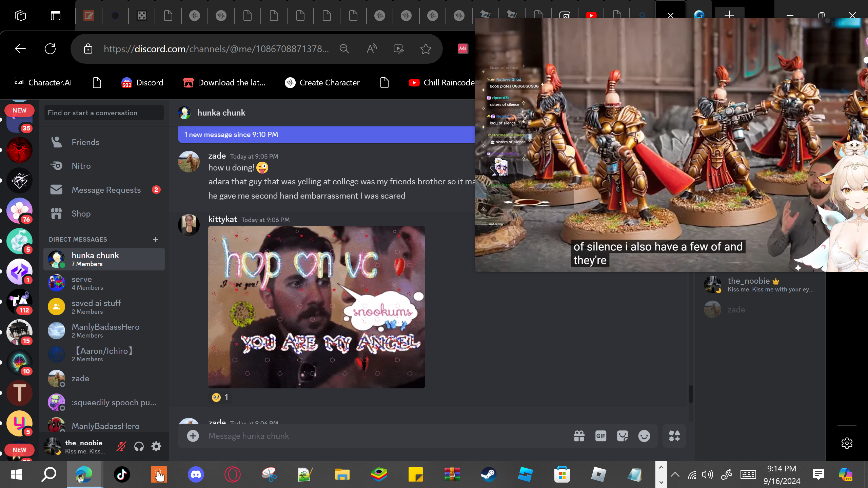Open zade's profile in member list

pyautogui.click(x=759, y=310)
